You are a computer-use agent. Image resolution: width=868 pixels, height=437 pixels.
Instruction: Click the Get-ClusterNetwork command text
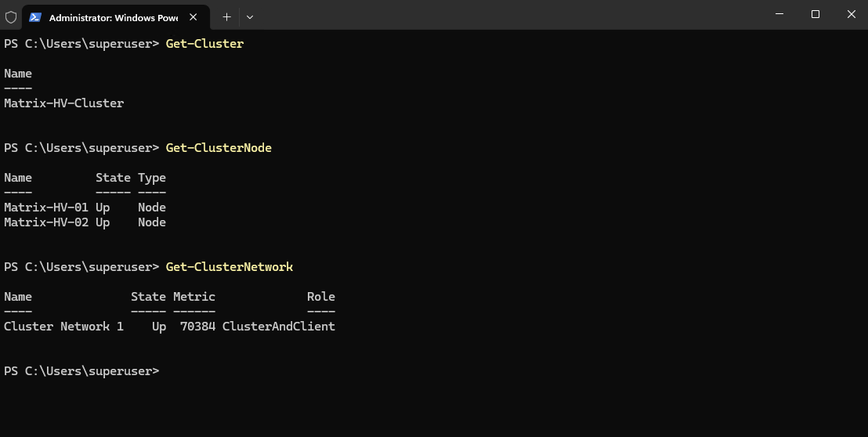[230, 266]
